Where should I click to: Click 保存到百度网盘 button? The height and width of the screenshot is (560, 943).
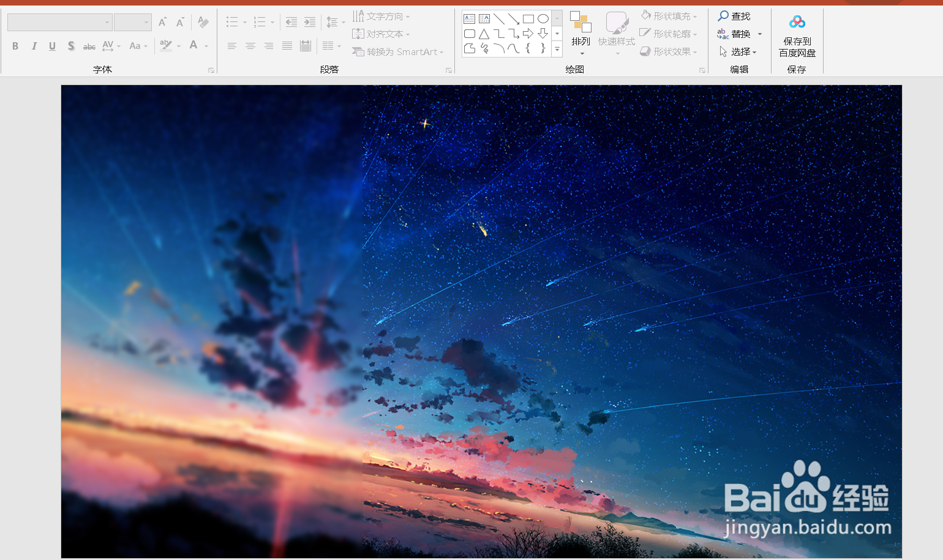(x=797, y=36)
